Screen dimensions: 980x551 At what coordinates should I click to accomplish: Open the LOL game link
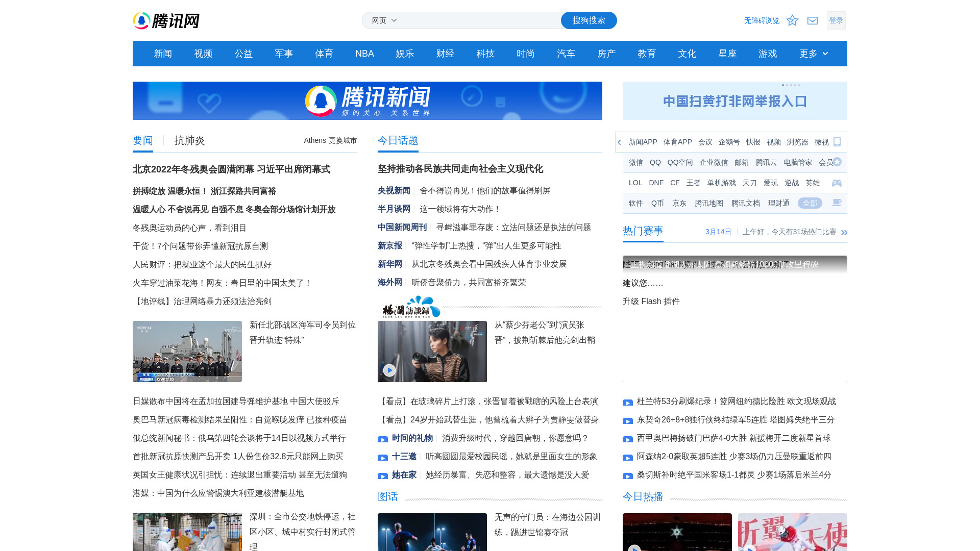click(x=635, y=183)
